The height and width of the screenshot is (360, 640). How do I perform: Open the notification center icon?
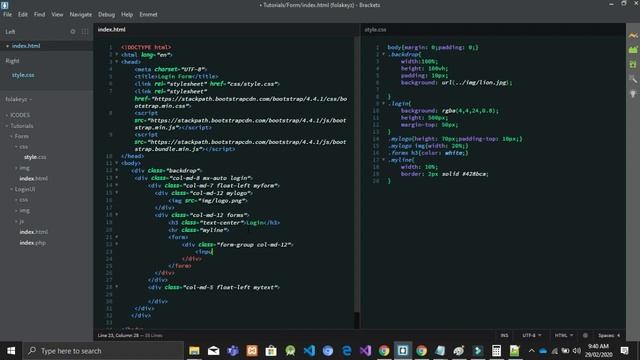[624, 351]
